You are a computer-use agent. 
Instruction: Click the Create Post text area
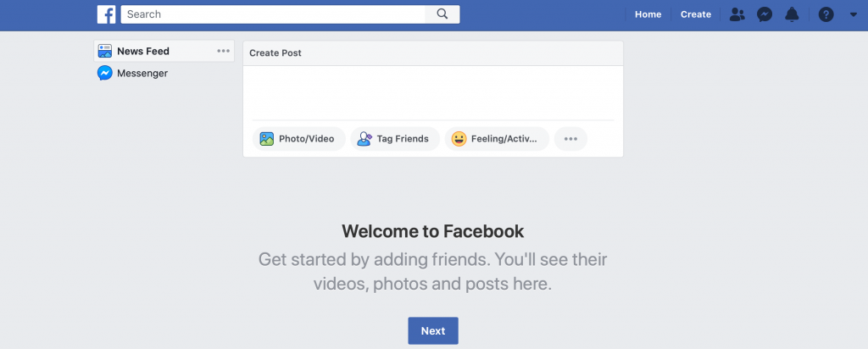point(433,92)
